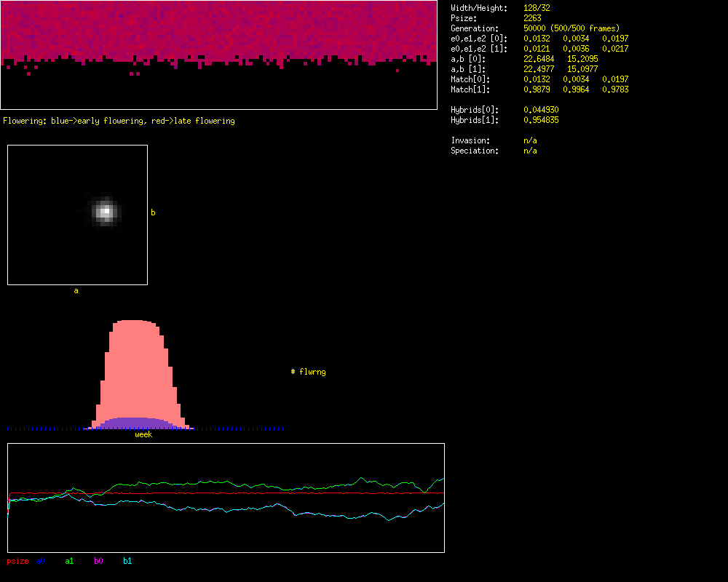The image size is (728, 582).
Task: Click the blue a0 legend label
Action: (41, 562)
